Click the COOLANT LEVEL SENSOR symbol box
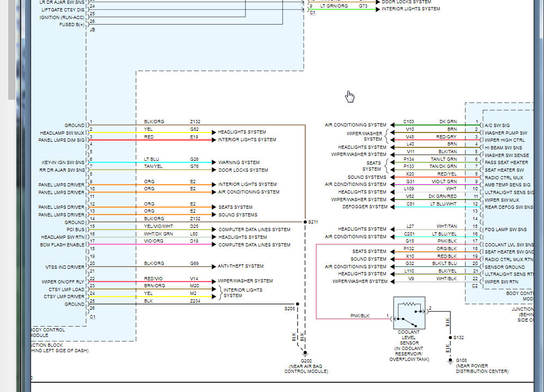The height and width of the screenshot is (392, 544). tap(409, 313)
